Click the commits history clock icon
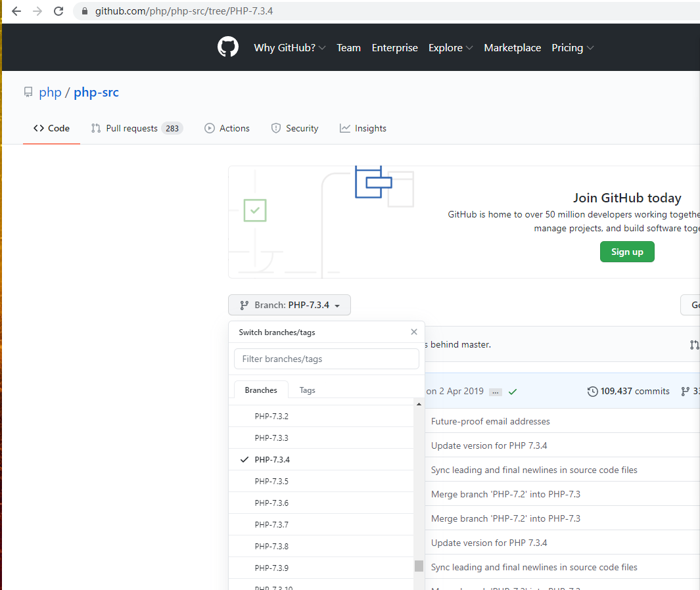Viewport: 700px width, 590px height. [592, 391]
